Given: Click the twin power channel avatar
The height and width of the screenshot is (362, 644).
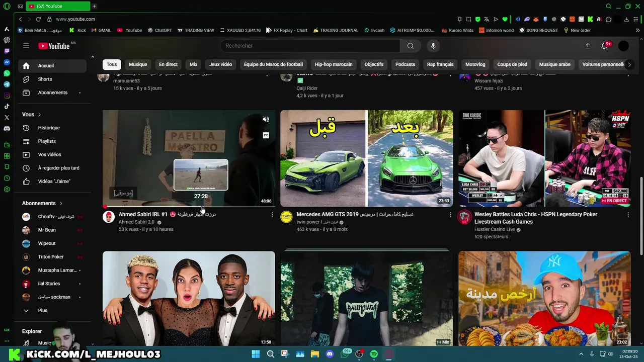Looking at the screenshot, I should 286,217.
